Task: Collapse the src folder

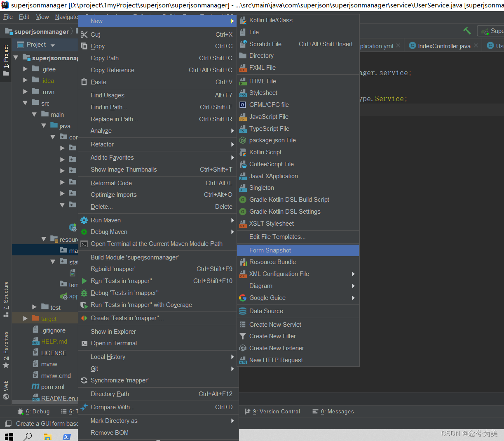Action: tap(26, 103)
